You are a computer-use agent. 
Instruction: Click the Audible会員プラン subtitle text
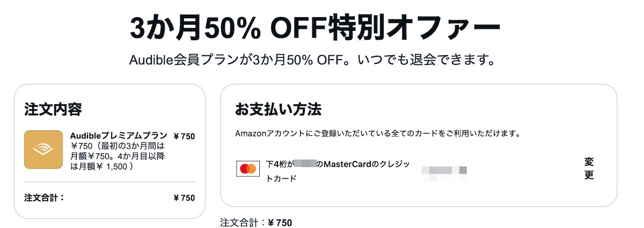(x=311, y=60)
